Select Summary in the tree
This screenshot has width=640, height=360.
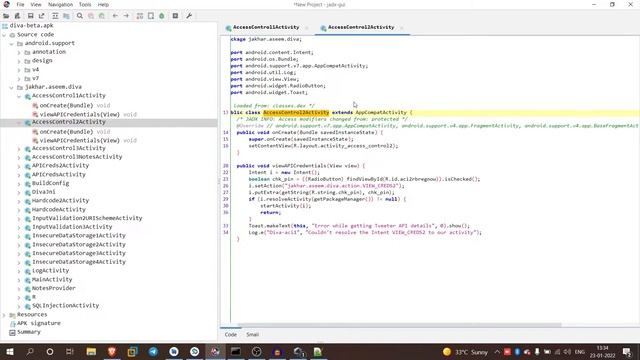click(x=29, y=332)
